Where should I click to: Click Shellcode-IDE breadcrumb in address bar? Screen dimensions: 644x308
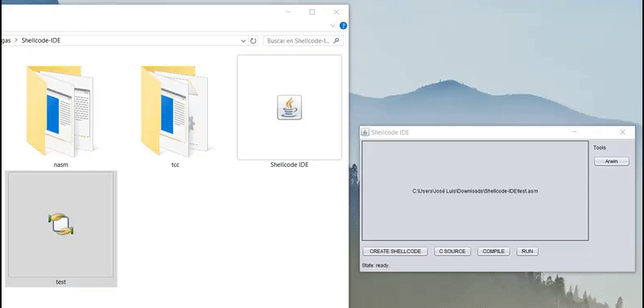click(41, 40)
